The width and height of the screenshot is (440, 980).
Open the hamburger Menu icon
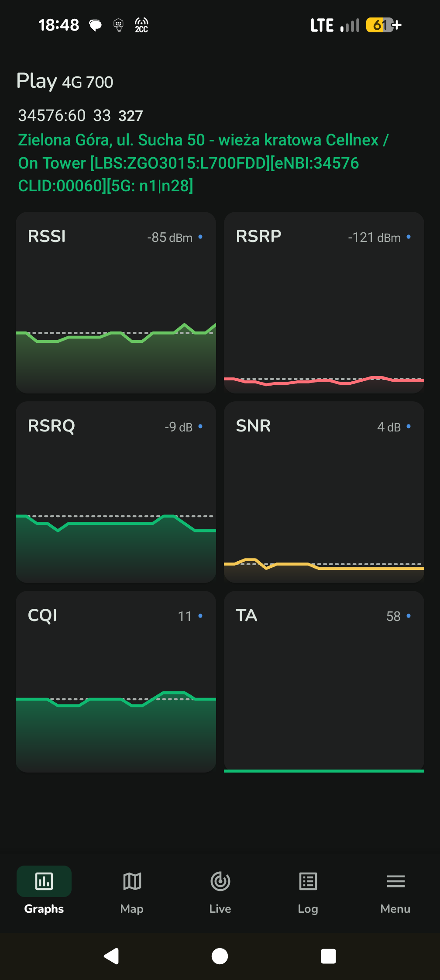tap(395, 881)
